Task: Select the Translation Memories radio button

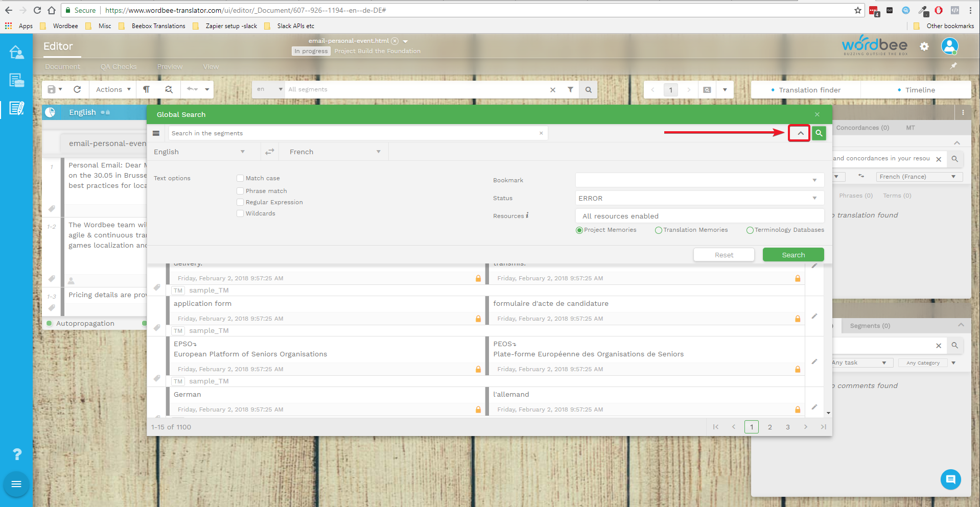Action: coord(659,230)
